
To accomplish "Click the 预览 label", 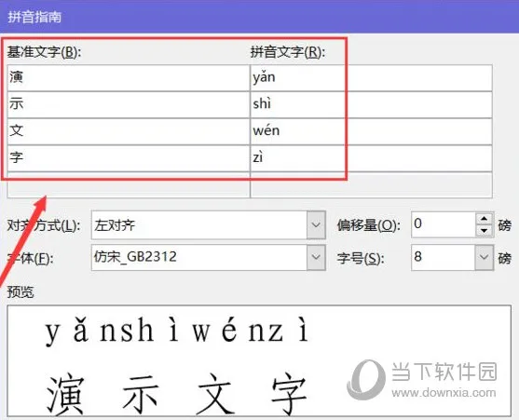I will [x=20, y=292].
